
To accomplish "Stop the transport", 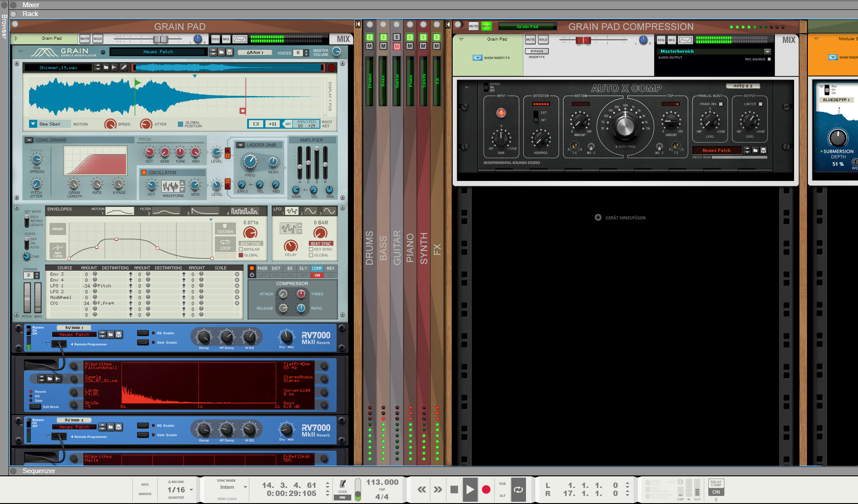I will pos(454,490).
